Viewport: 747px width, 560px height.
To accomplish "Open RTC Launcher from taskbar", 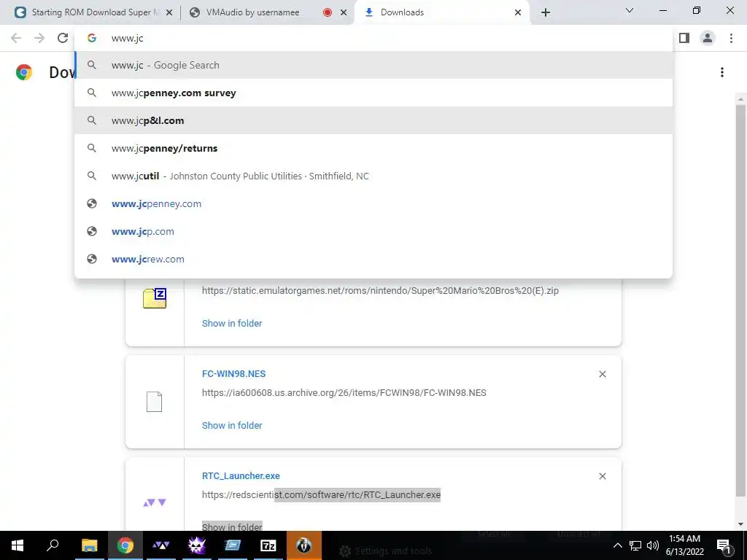I will (x=160, y=545).
